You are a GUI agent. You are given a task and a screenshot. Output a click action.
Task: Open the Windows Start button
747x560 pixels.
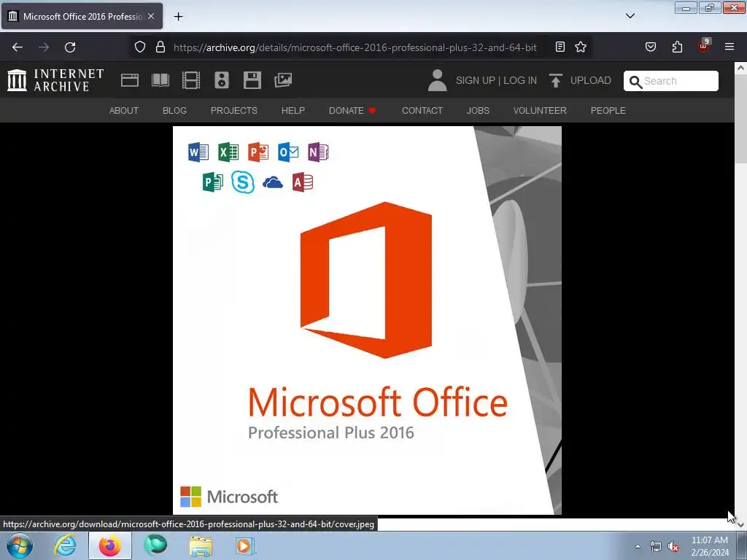[20, 545]
